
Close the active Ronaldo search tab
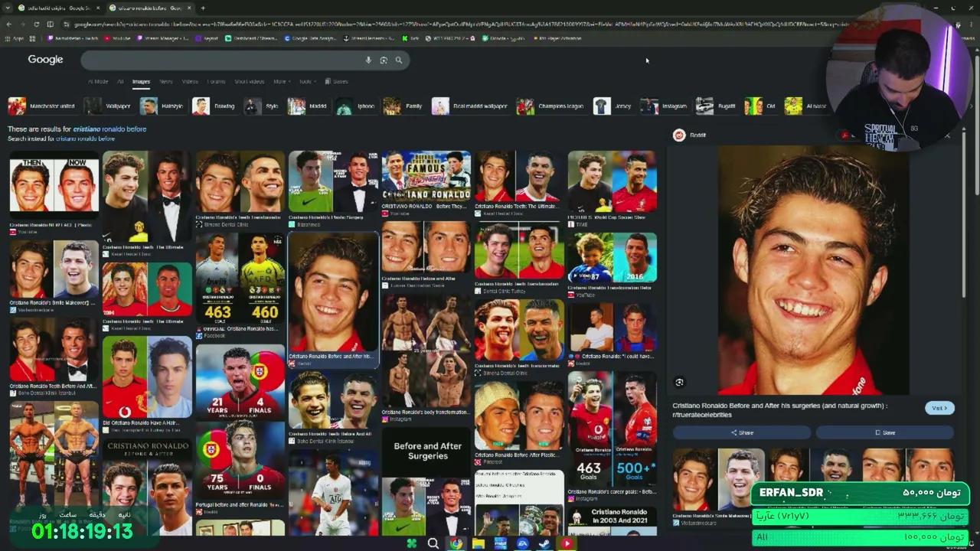pyautogui.click(x=190, y=8)
